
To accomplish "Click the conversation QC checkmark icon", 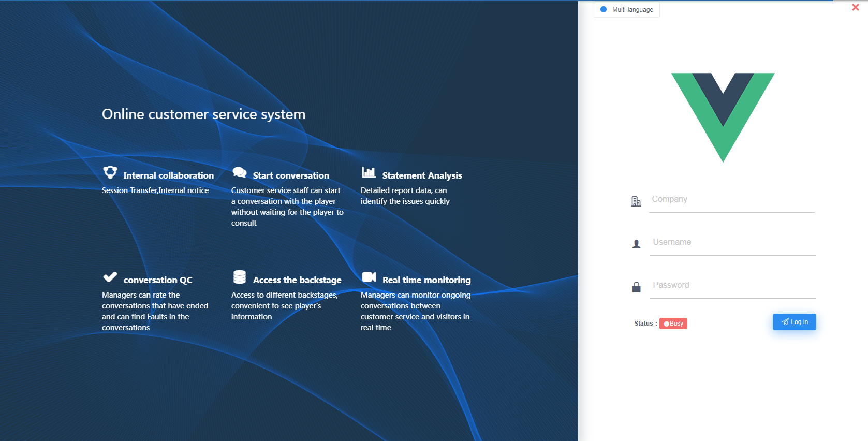I will [110, 277].
